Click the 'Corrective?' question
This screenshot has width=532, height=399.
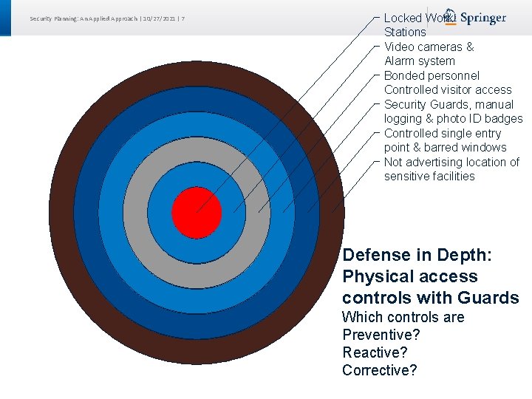pos(380,370)
